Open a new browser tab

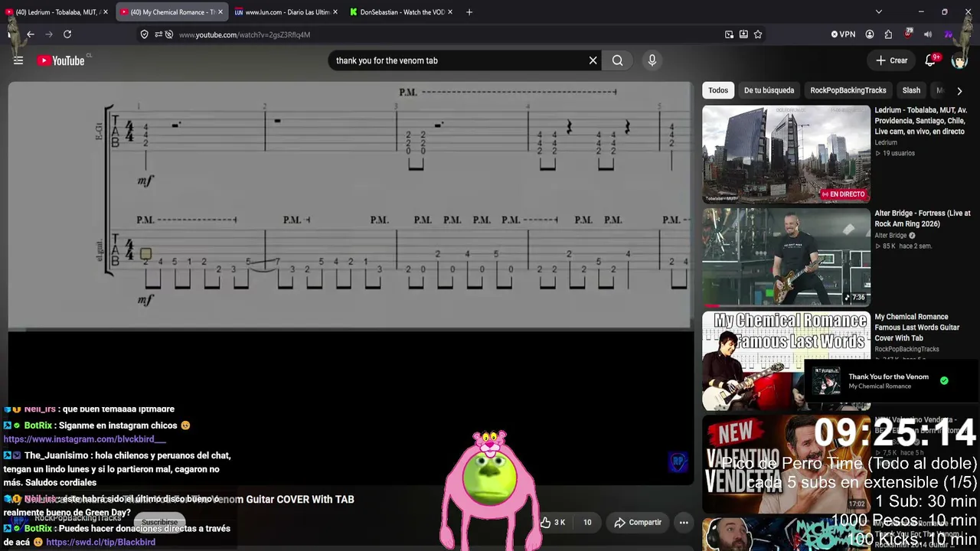coord(469,12)
